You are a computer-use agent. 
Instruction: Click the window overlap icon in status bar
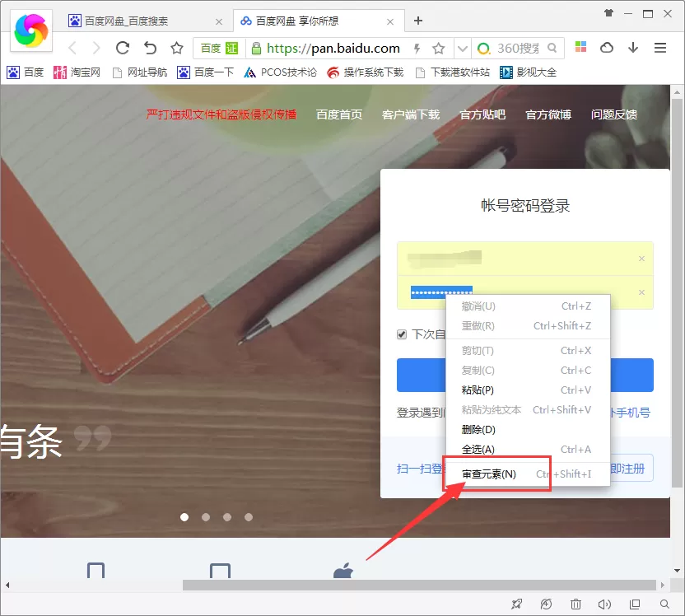[635, 604]
